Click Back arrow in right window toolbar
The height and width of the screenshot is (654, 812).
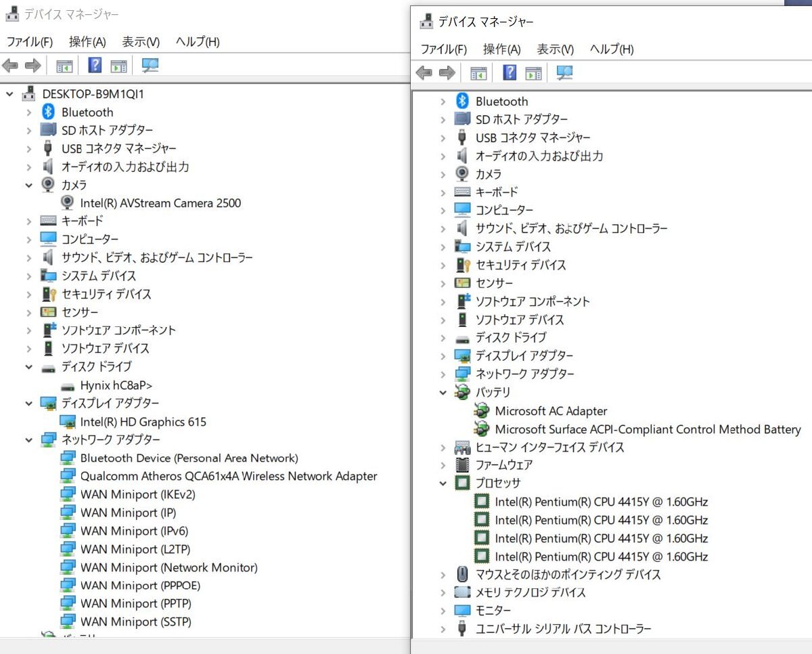point(424,72)
